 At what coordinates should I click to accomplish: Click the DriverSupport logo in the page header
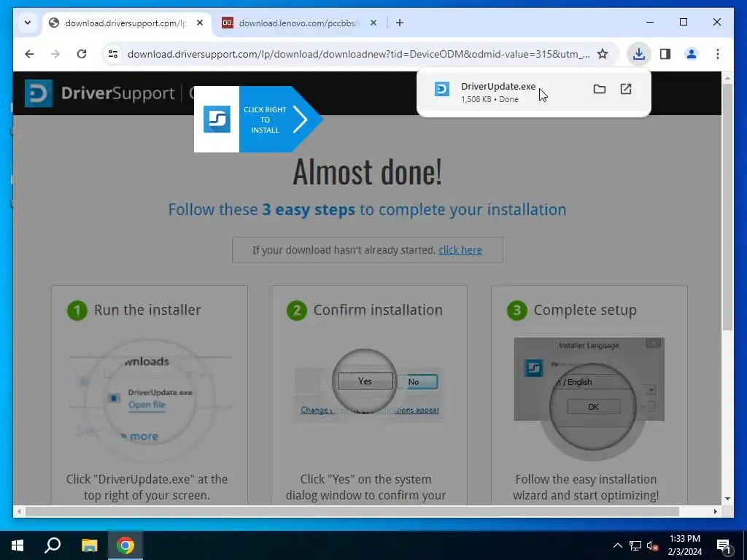point(100,93)
